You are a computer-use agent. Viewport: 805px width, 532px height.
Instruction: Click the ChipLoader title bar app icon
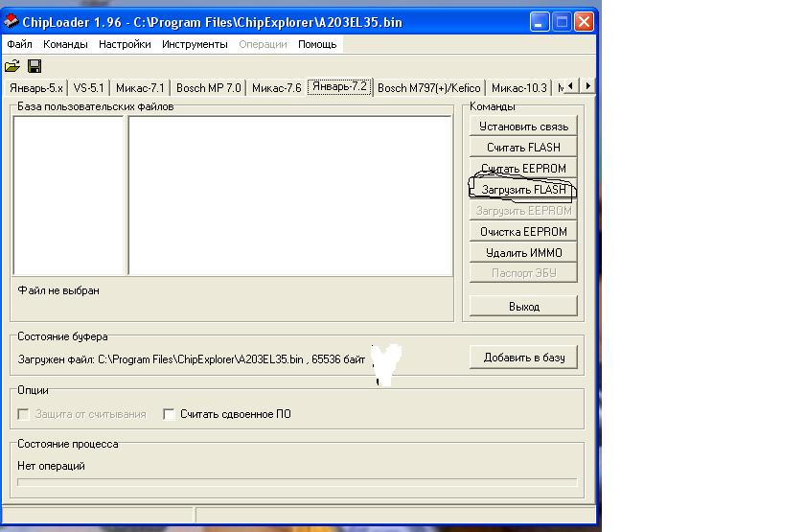11,21
